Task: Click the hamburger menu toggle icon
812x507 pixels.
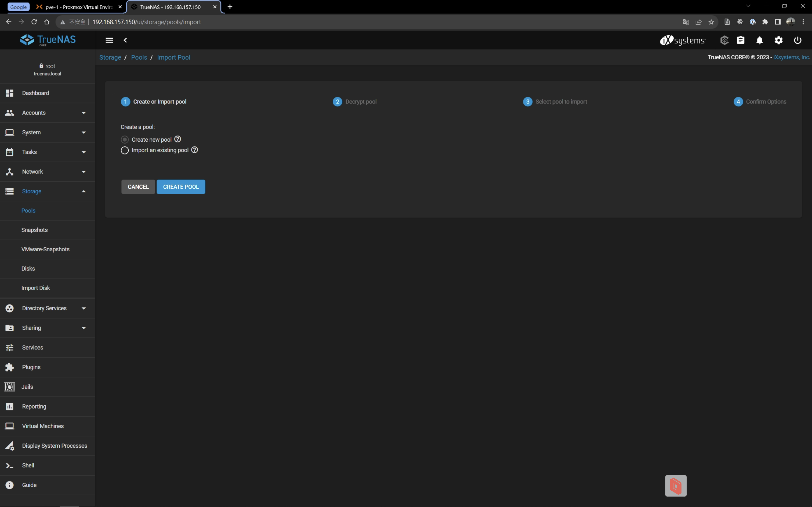Action: [x=109, y=40]
